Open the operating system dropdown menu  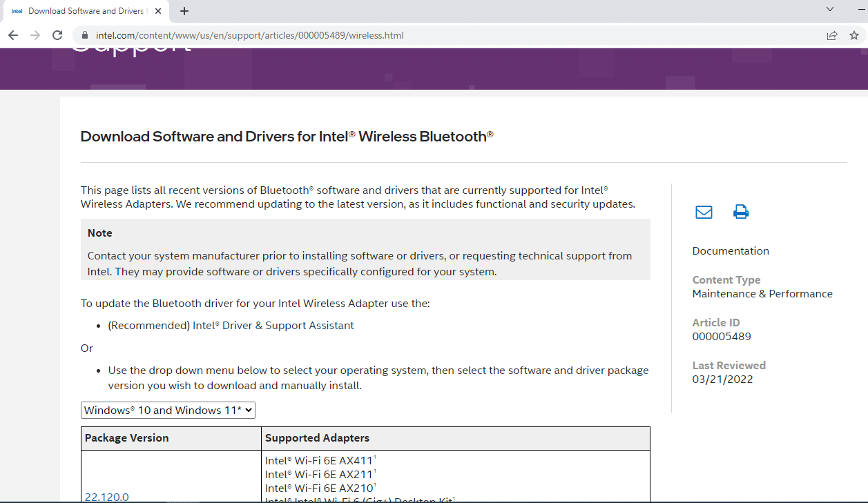168,410
